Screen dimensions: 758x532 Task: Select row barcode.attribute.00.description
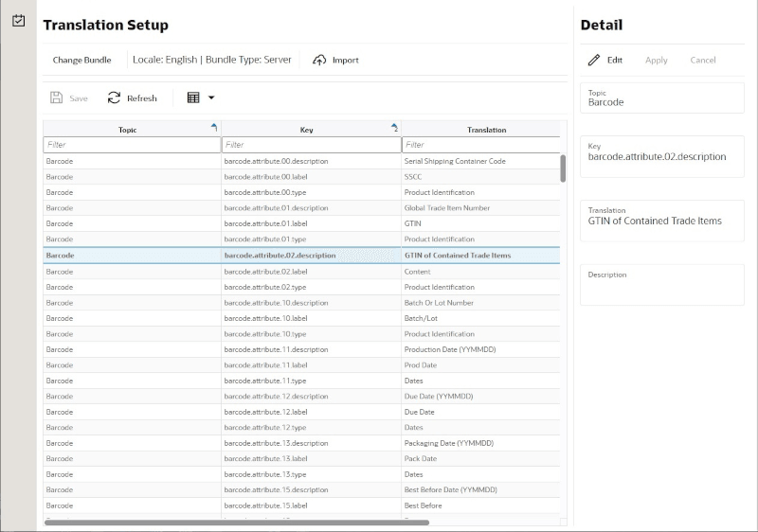pos(301,161)
